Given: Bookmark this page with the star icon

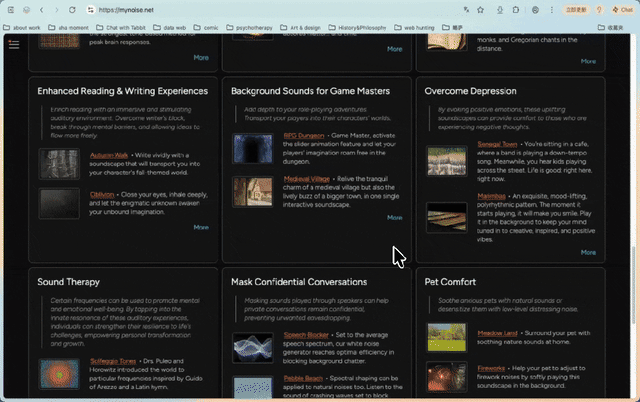Looking at the screenshot, I should point(481,10).
